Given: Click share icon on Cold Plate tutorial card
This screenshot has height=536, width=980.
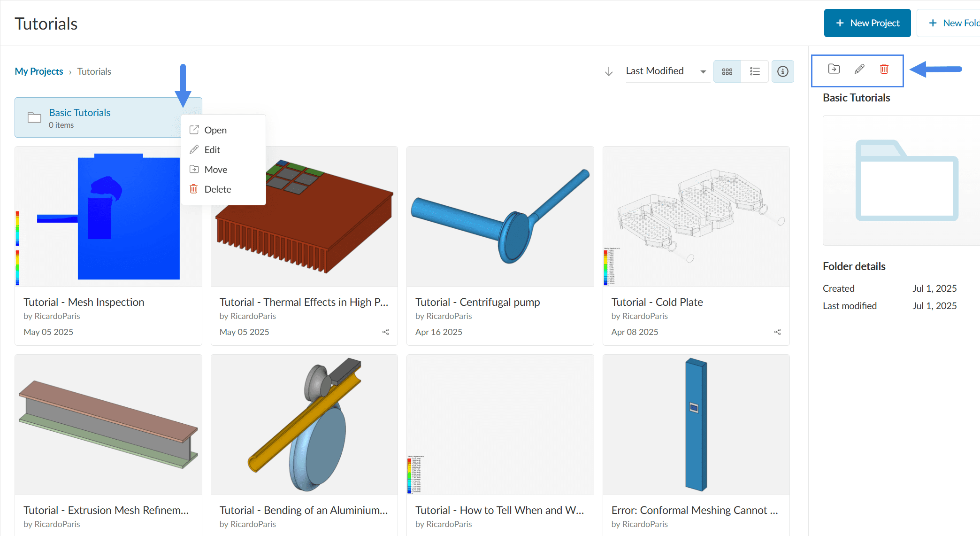Looking at the screenshot, I should [778, 332].
